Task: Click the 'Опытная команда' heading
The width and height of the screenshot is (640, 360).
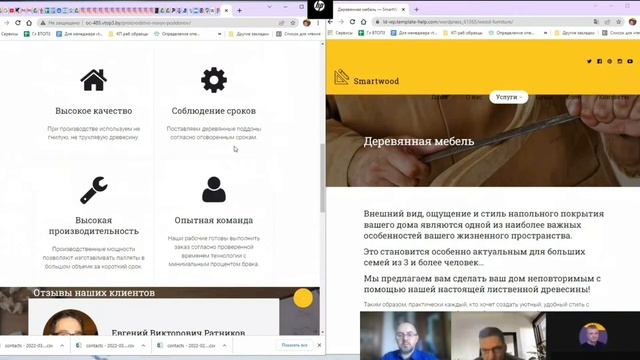Action: coord(214,220)
